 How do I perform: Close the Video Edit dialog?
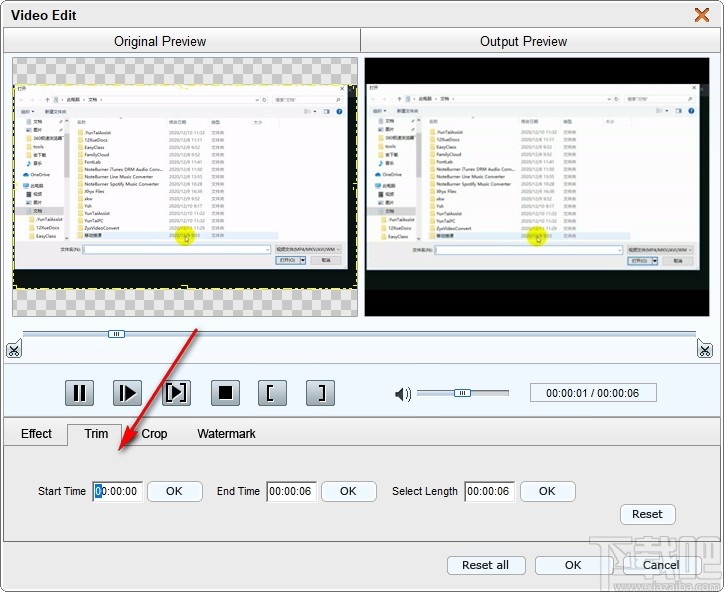pos(702,15)
